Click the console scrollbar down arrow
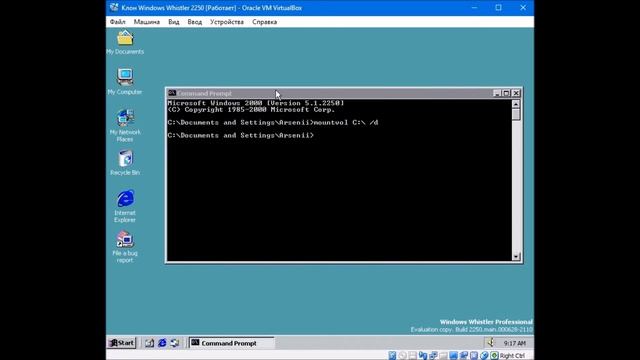The image size is (640, 360). pos(516,256)
